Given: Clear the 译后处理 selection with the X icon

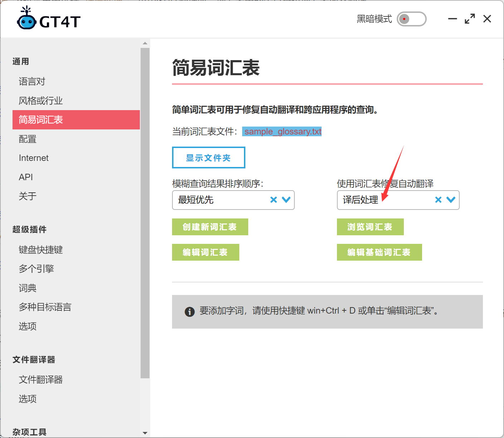Looking at the screenshot, I should click(x=438, y=200).
